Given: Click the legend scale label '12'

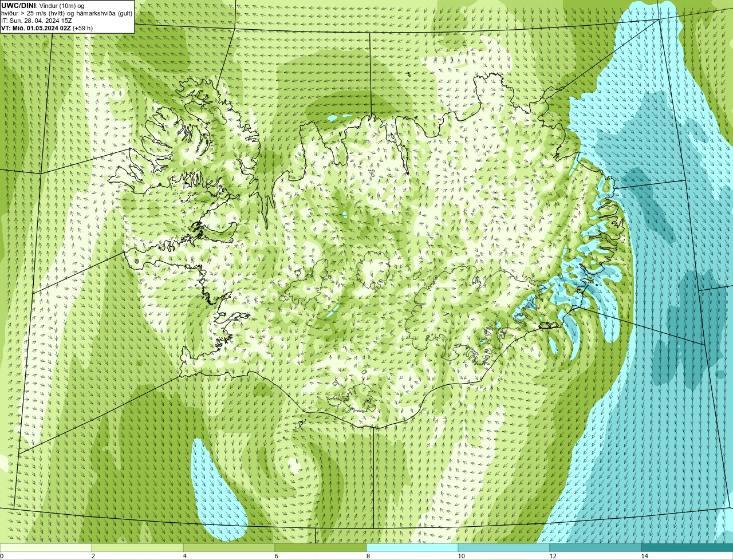Looking at the screenshot, I should pyautogui.click(x=553, y=556).
